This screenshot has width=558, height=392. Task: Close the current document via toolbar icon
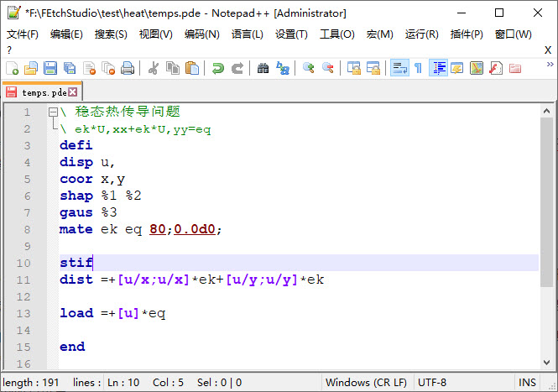tap(89, 68)
